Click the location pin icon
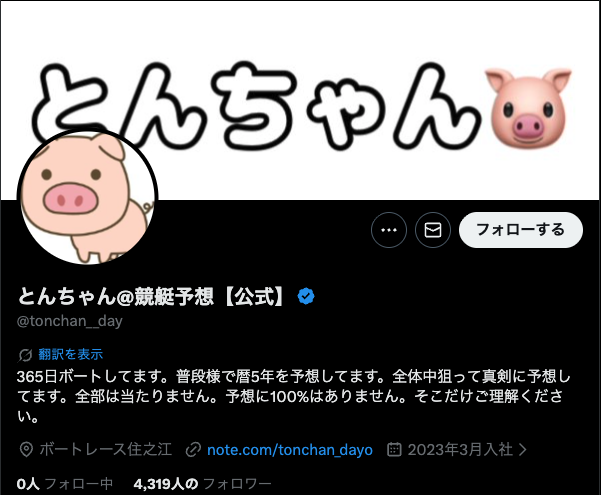Screen dimensions: 601x495 (26, 449)
